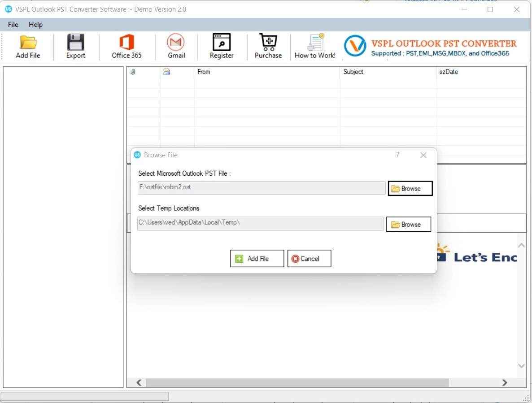The height and width of the screenshot is (403, 532).
Task: Click the VSPL Outlook PST Converter logo
Action: coord(355,46)
